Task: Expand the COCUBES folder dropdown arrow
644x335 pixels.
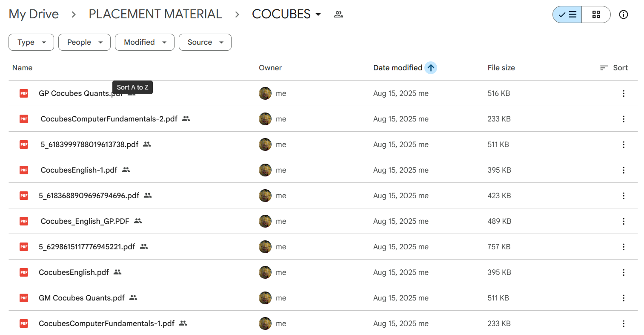Action: tap(318, 14)
